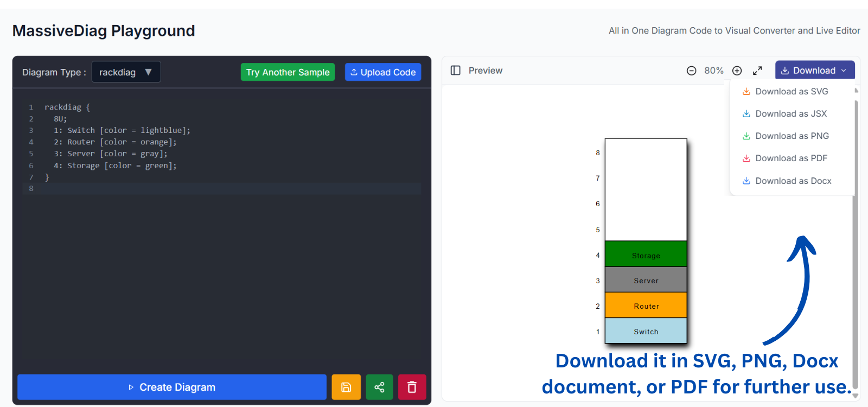Open the Download dropdown button
Screen dimensions: 868x407
[815, 71]
